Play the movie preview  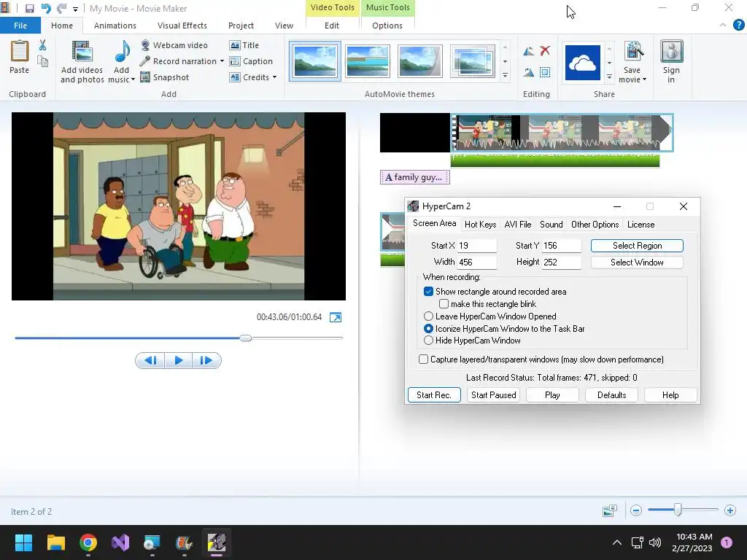tap(178, 360)
